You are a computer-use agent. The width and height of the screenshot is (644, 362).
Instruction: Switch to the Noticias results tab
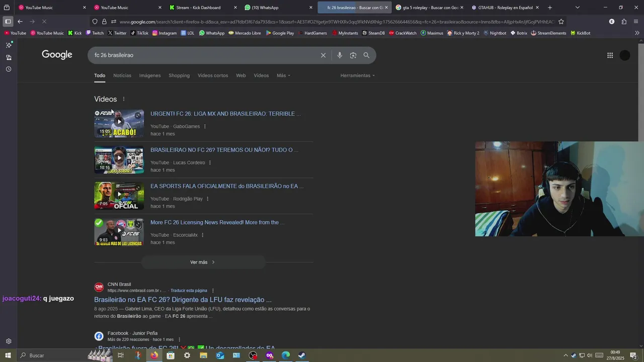click(122, 75)
